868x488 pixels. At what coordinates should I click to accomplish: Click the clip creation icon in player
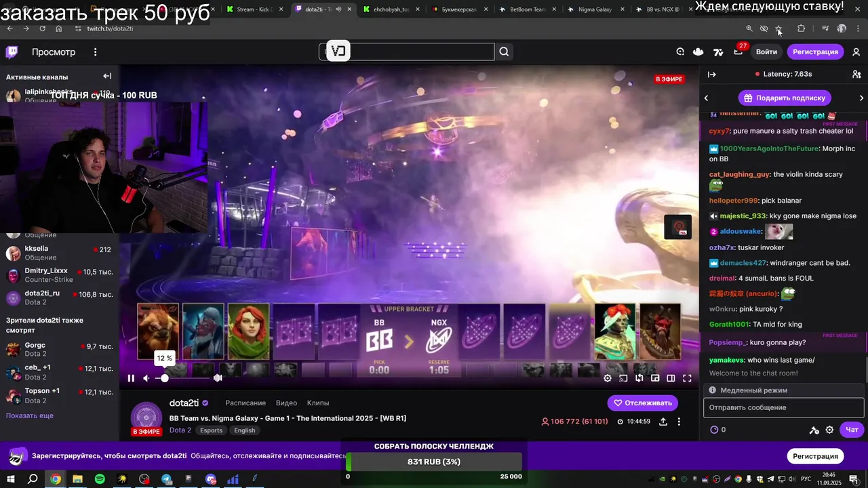[639, 378]
